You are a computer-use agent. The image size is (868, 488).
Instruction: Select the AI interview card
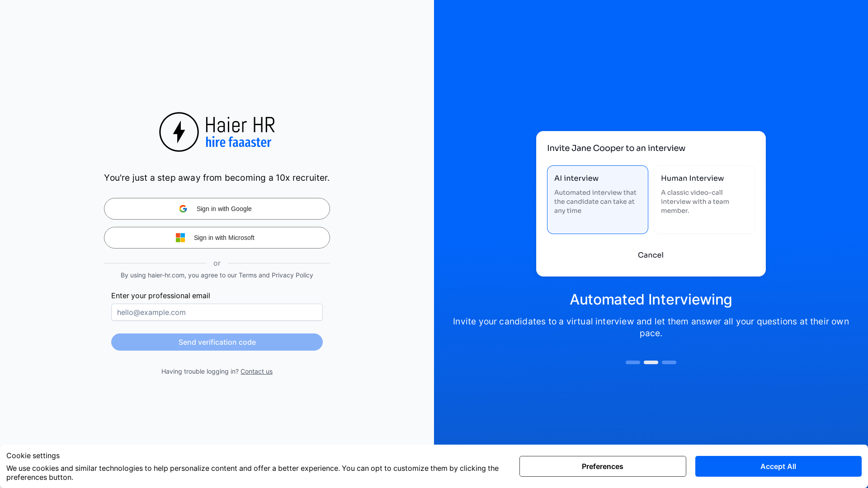(598, 200)
